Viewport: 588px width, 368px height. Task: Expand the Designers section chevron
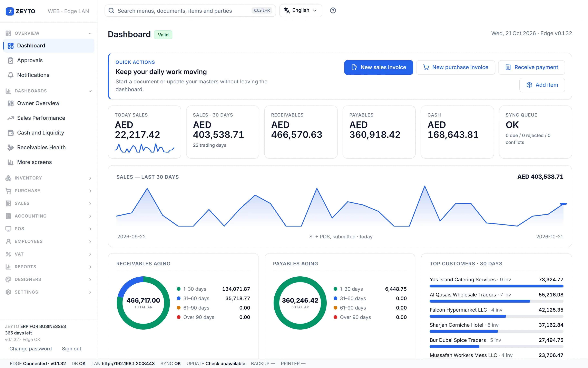[x=90, y=279]
